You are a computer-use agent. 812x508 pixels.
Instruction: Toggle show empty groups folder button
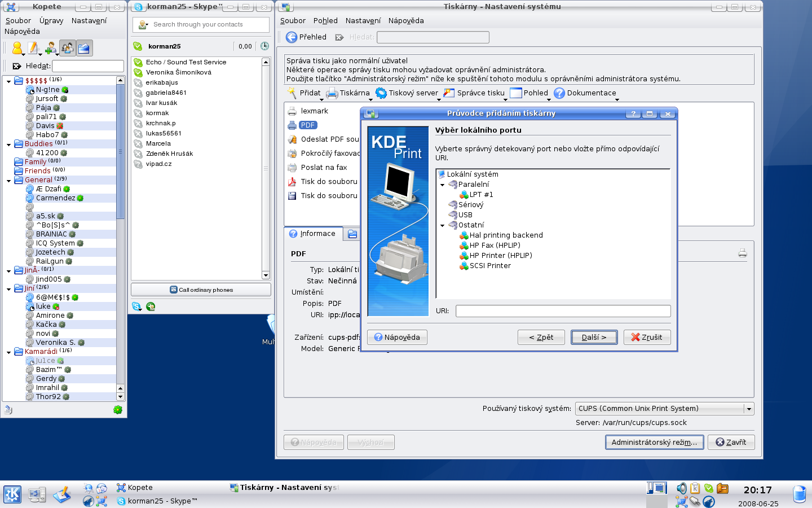pyautogui.click(x=84, y=49)
